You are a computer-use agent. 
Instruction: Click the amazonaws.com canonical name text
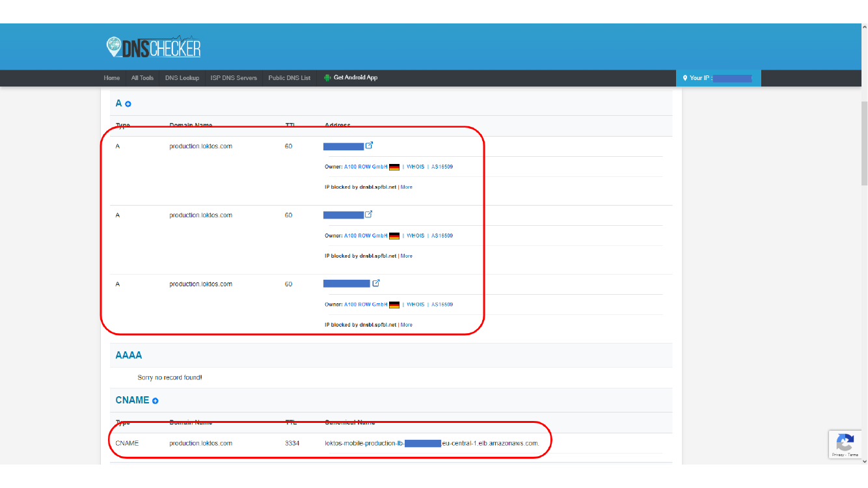pyautogui.click(x=433, y=444)
